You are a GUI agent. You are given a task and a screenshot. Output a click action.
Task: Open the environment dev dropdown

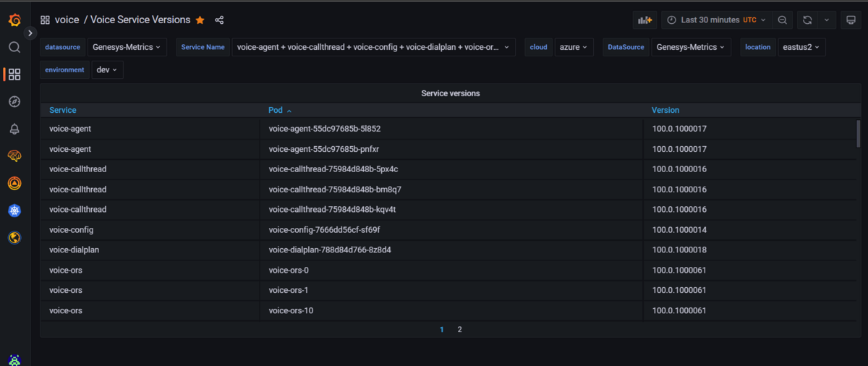click(x=107, y=70)
